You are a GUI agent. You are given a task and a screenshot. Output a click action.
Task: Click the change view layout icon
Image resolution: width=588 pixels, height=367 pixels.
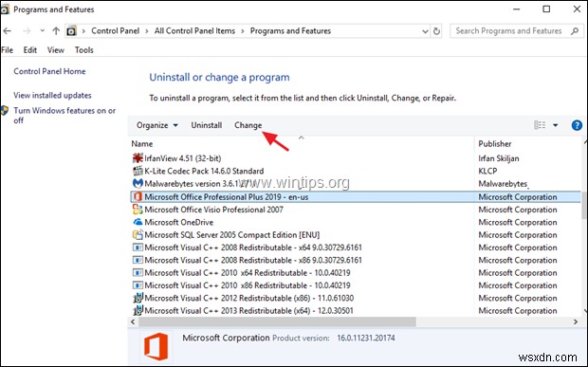pos(540,125)
